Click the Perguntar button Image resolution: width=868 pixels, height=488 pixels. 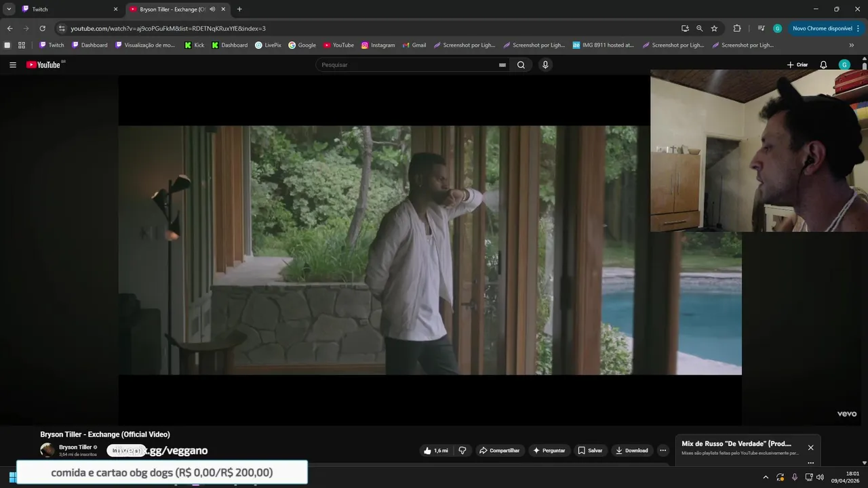pos(549,451)
